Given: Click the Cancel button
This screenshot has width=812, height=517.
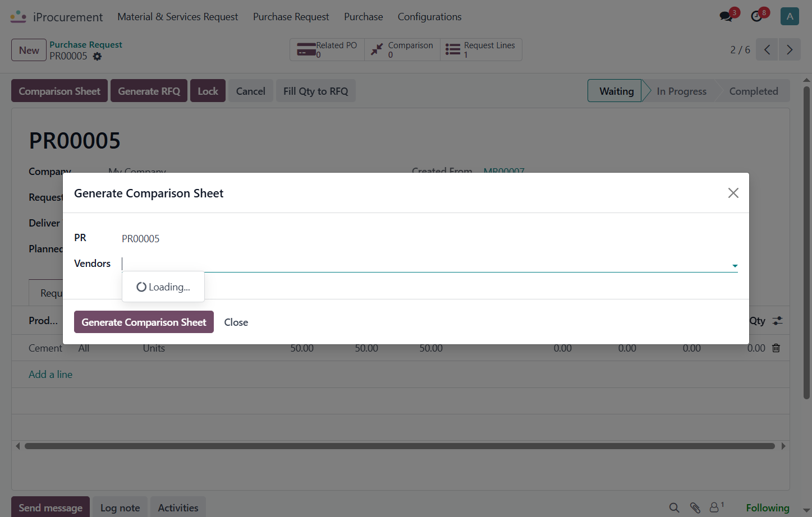Looking at the screenshot, I should pos(251,91).
